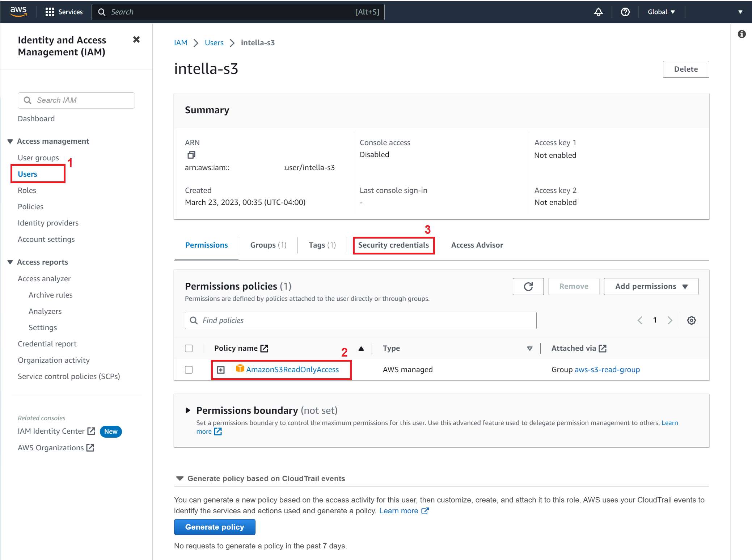
Task: Click the Remove policy button
Action: tap(574, 286)
